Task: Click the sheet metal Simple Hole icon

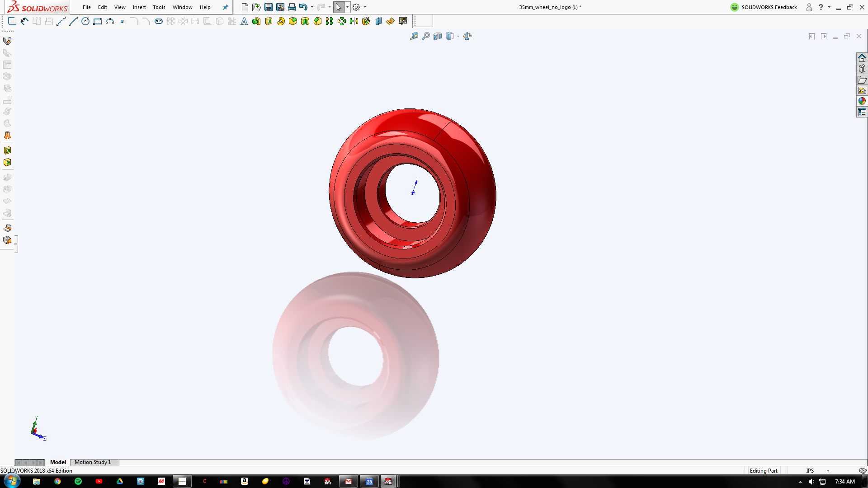Action: click(x=7, y=163)
